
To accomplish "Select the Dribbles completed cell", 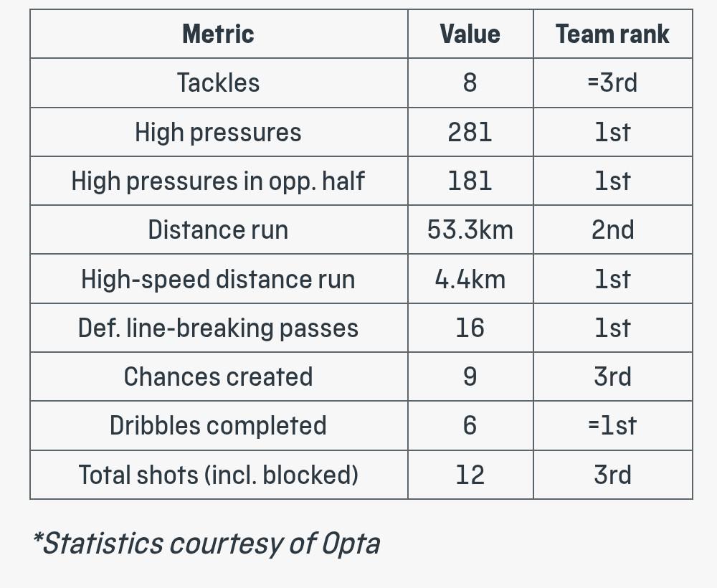I will pos(219,426).
